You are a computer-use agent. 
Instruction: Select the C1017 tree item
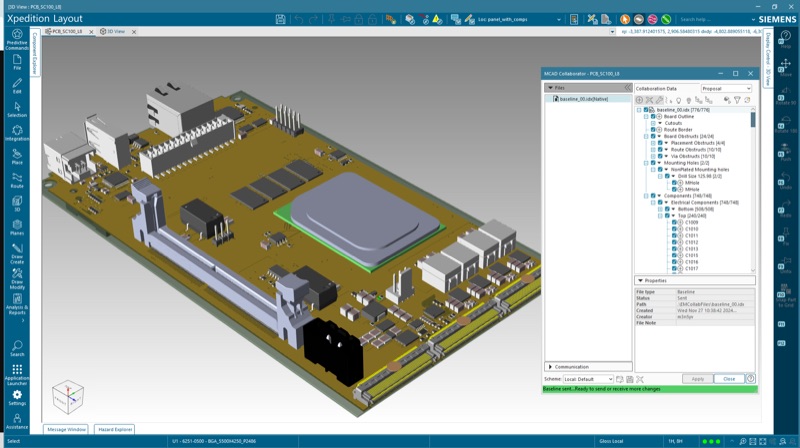click(692, 268)
